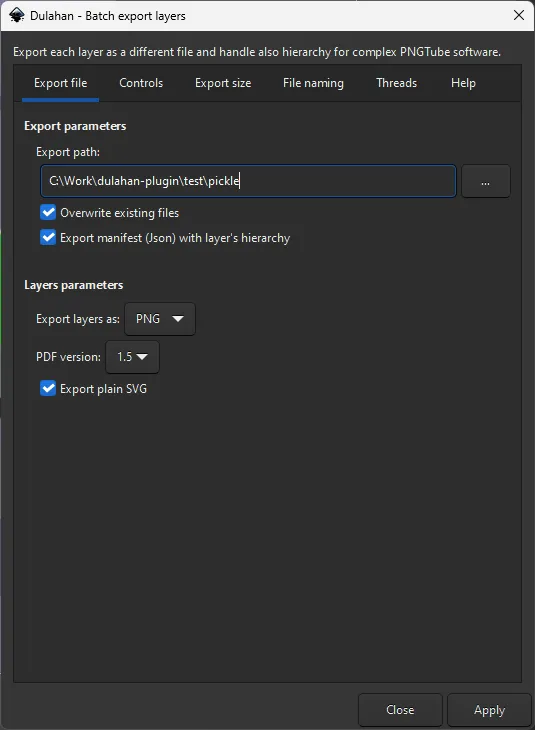Select the File naming tab

tap(313, 83)
